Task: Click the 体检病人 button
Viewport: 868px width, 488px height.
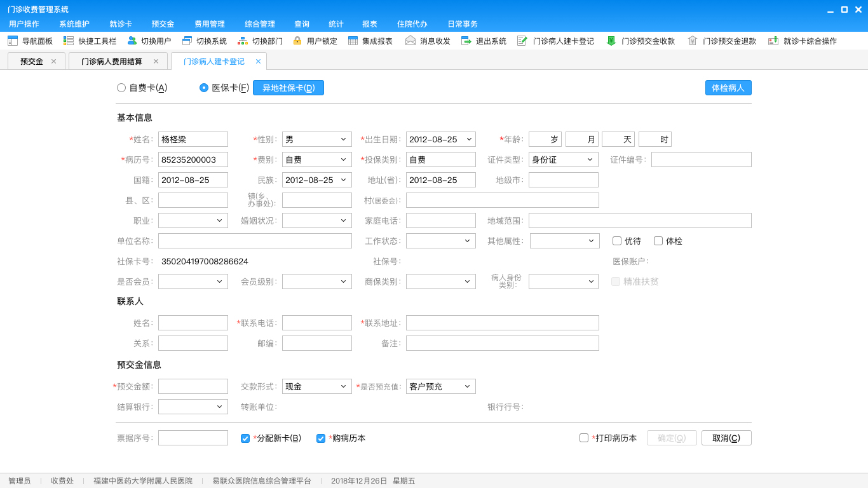Action: pyautogui.click(x=728, y=88)
